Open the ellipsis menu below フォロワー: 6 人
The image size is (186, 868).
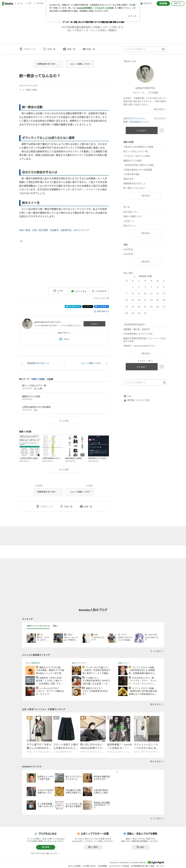coord(162,367)
